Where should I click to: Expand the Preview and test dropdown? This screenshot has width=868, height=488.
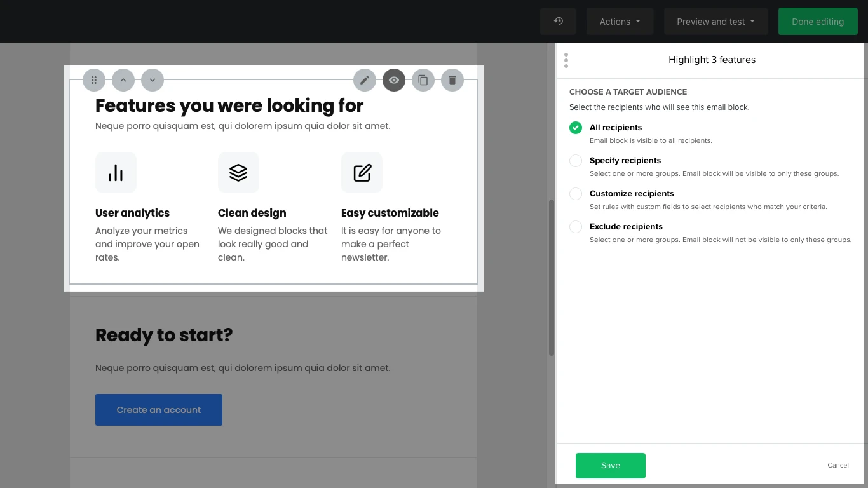[715, 22]
